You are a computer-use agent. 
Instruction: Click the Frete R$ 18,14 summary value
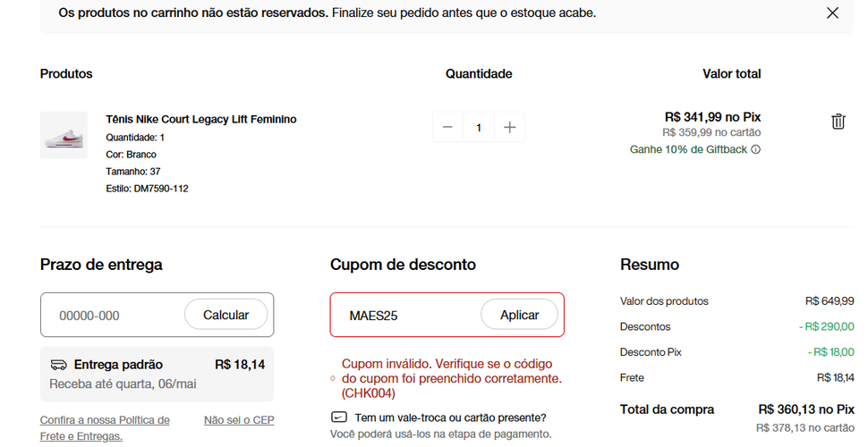pos(836,377)
